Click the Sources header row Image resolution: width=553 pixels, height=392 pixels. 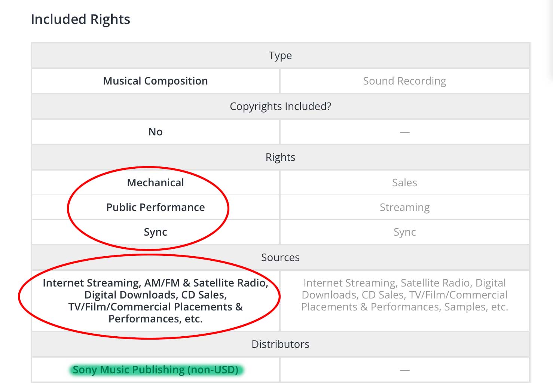[280, 257]
